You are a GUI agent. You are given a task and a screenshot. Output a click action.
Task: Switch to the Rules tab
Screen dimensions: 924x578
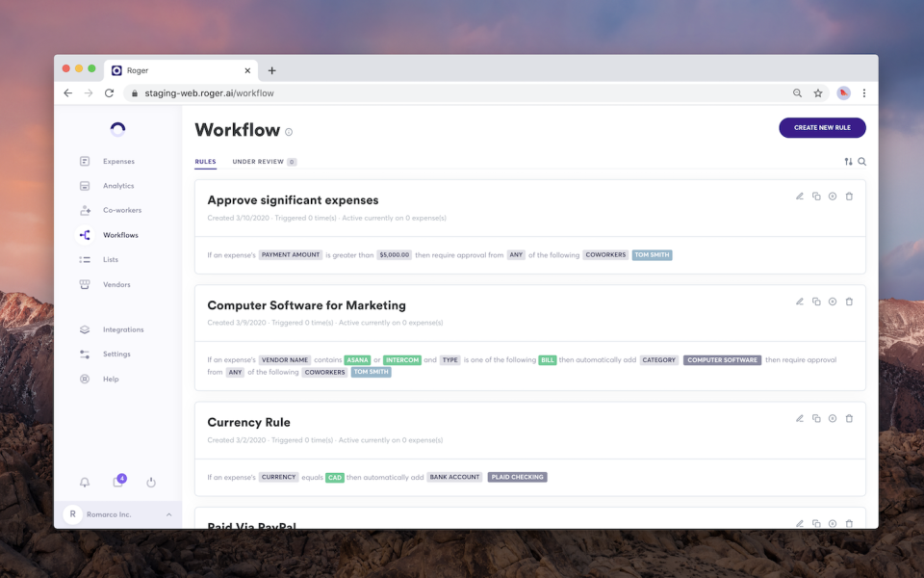pyautogui.click(x=206, y=162)
